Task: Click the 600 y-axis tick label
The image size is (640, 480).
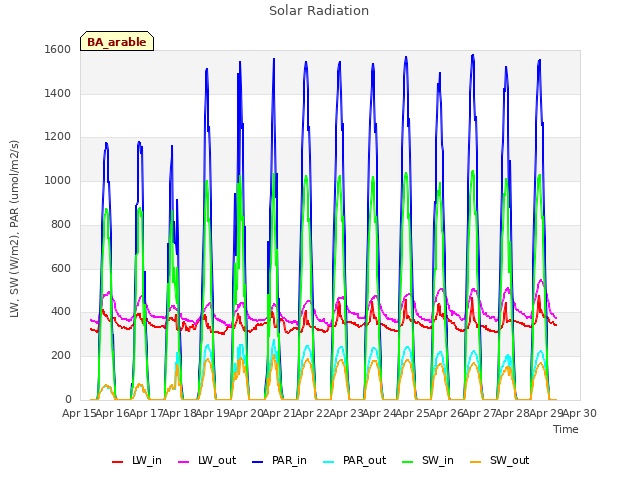Action: (x=61, y=268)
